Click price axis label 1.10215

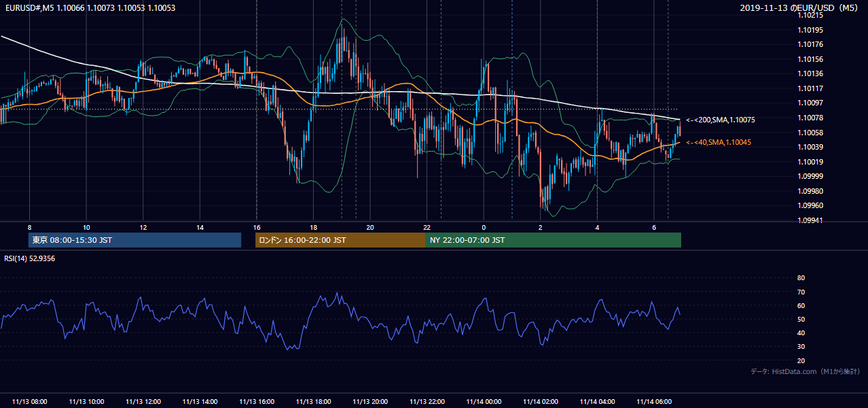811,16
